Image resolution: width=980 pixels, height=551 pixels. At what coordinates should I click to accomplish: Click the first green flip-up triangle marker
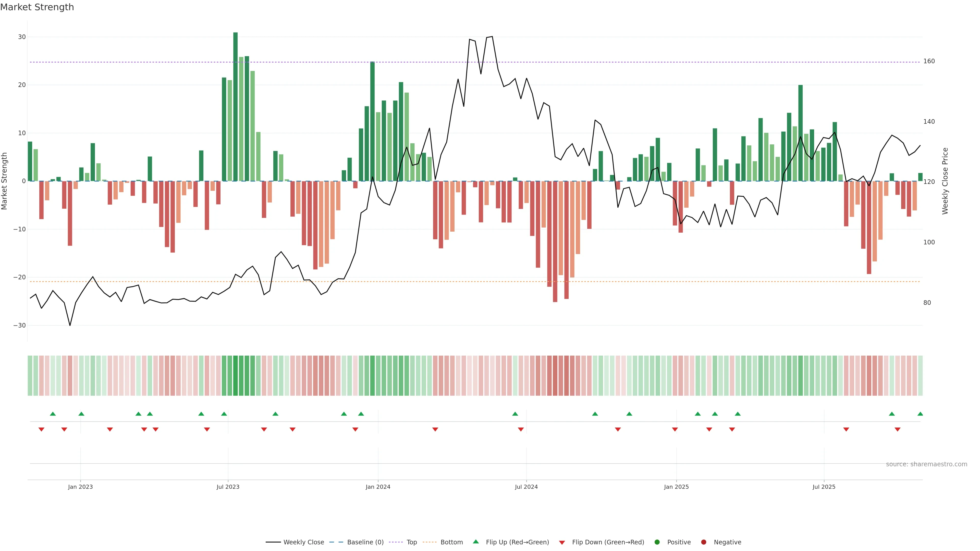[53, 414]
